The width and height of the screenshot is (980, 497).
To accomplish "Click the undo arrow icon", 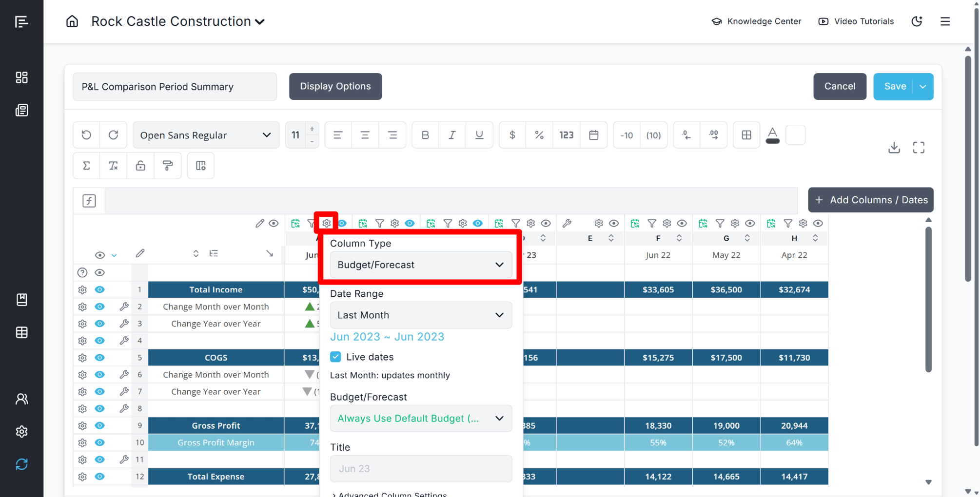I will click(86, 135).
